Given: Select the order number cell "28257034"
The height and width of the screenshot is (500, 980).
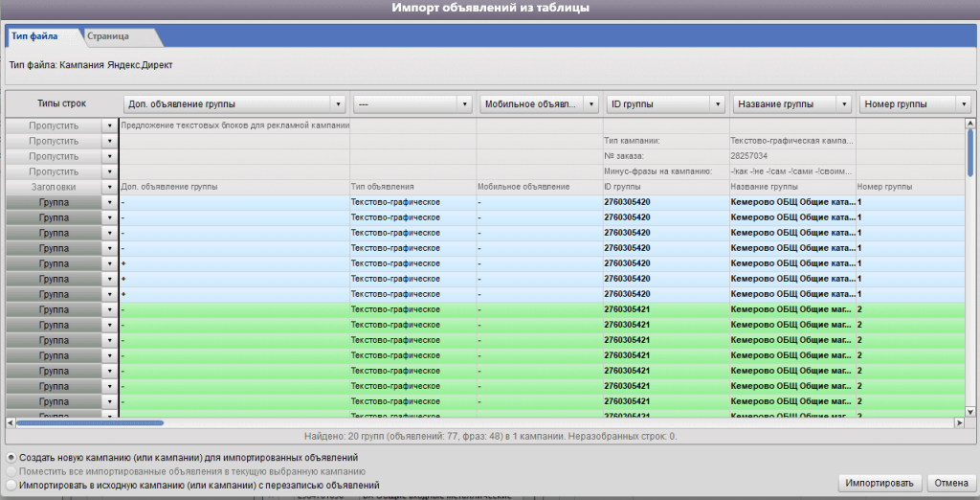Looking at the screenshot, I should 751,156.
